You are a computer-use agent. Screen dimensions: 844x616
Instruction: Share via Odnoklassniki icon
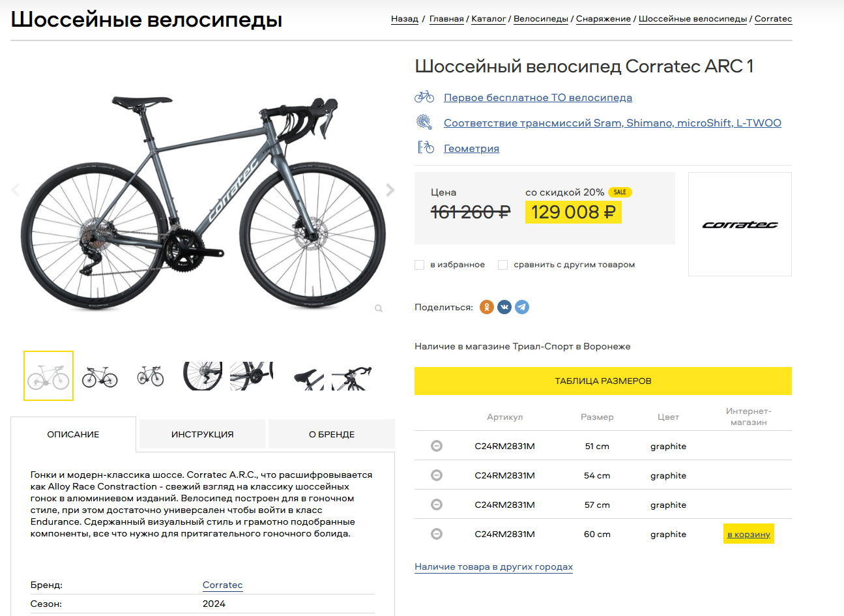click(x=487, y=307)
